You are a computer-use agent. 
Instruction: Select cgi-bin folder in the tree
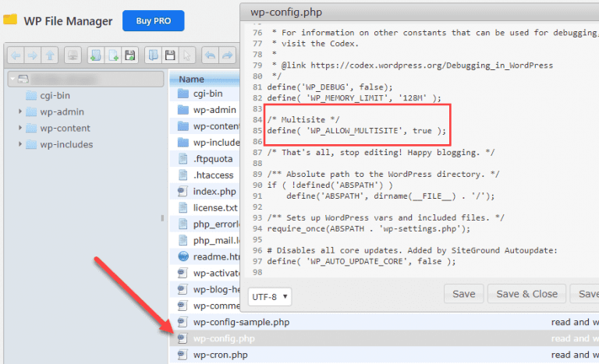[56, 96]
